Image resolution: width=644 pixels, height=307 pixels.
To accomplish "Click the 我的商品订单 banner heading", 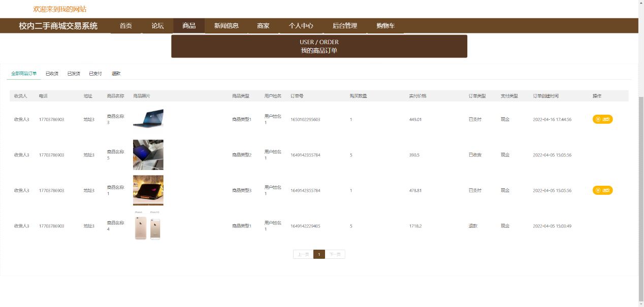I will click(x=319, y=51).
